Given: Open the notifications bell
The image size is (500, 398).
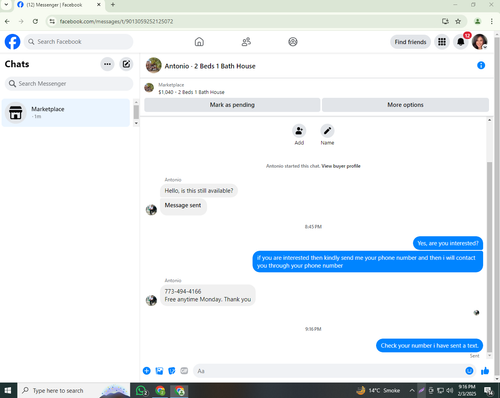Looking at the screenshot, I should click(461, 42).
